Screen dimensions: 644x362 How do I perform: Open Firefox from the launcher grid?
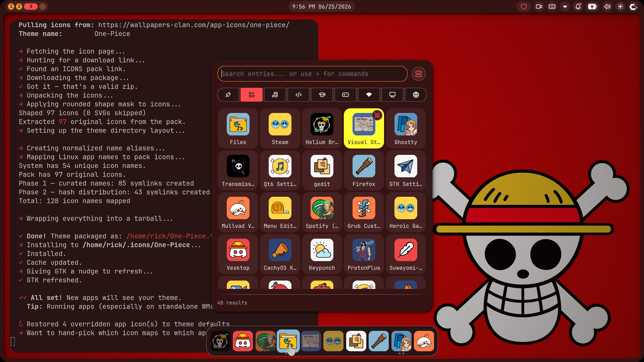(364, 170)
